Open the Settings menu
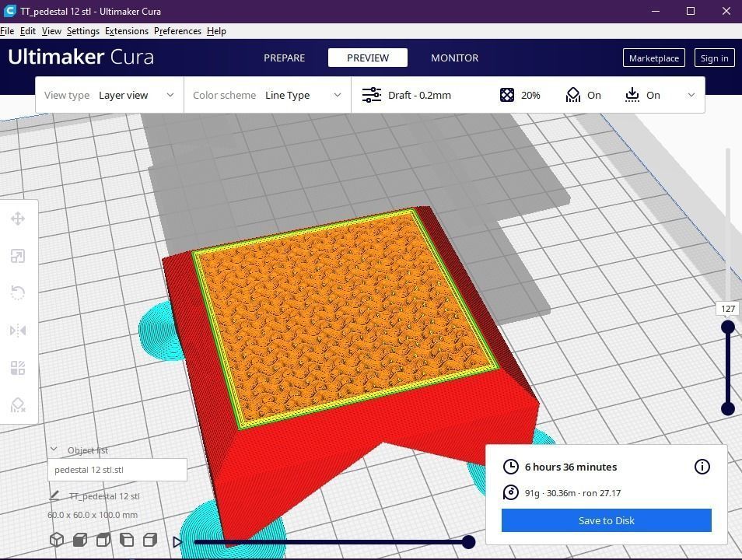The height and width of the screenshot is (560, 742). click(x=82, y=31)
